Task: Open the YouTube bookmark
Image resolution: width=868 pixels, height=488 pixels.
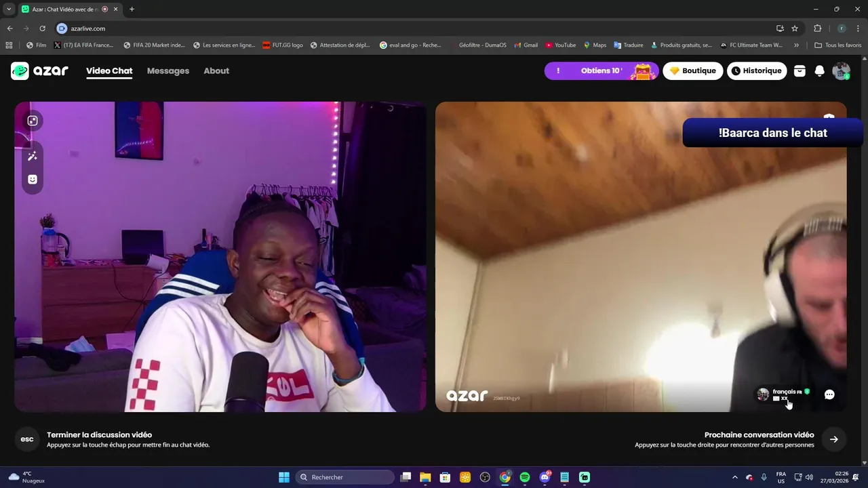Action: [560, 45]
